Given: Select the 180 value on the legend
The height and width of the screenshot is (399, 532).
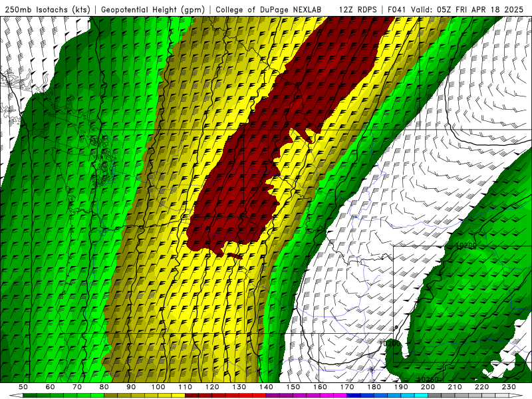Looking at the screenshot, I should click(374, 387).
